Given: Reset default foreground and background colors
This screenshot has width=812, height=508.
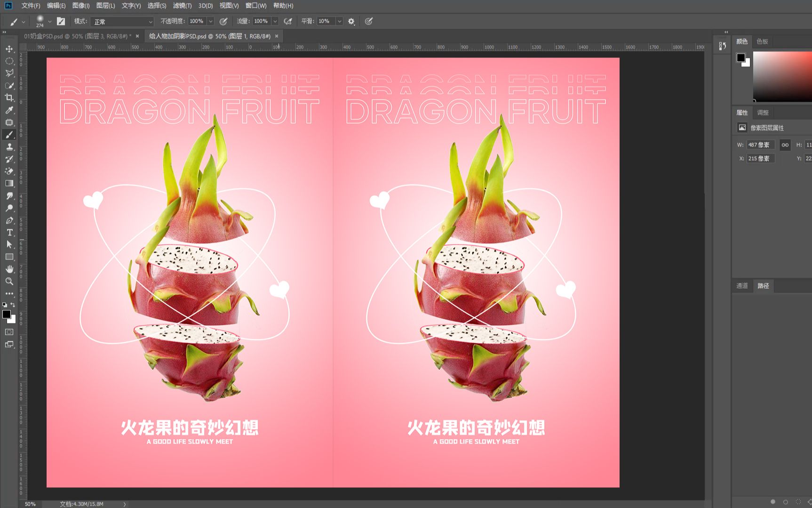Looking at the screenshot, I should (5, 305).
